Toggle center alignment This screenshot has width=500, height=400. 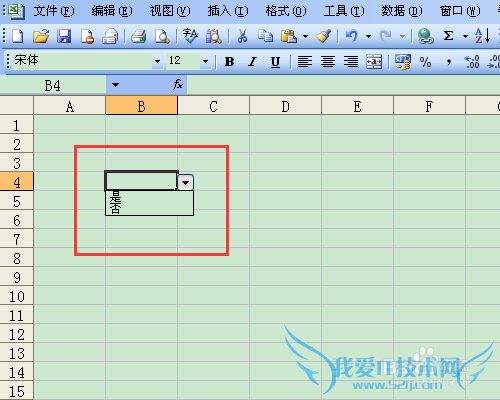[328, 62]
